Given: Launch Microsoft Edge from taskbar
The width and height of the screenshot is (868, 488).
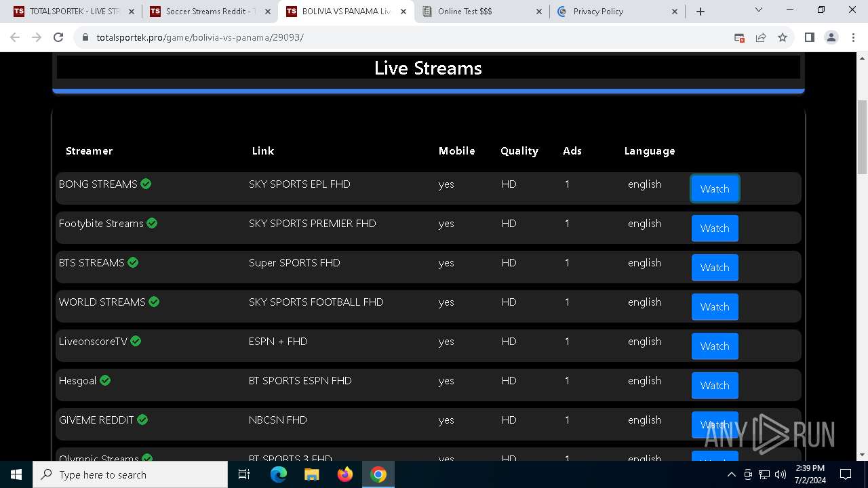Looking at the screenshot, I should pyautogui.click(x=279, y=474).
